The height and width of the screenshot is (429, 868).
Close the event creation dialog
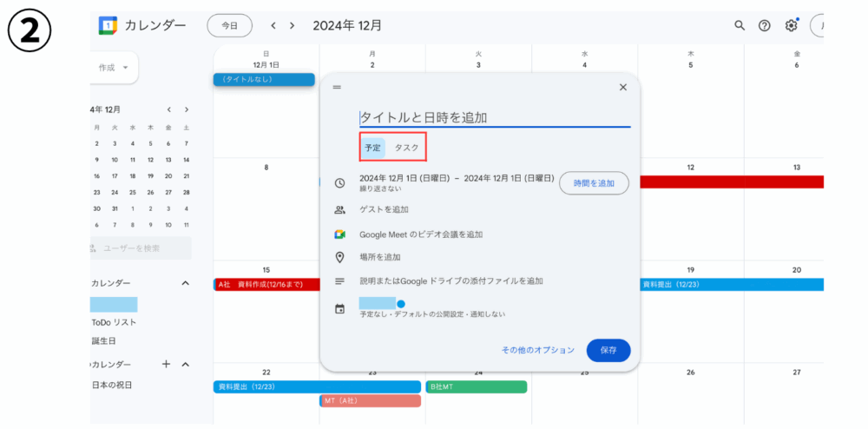pyautogui.click(x=622, y=87)
